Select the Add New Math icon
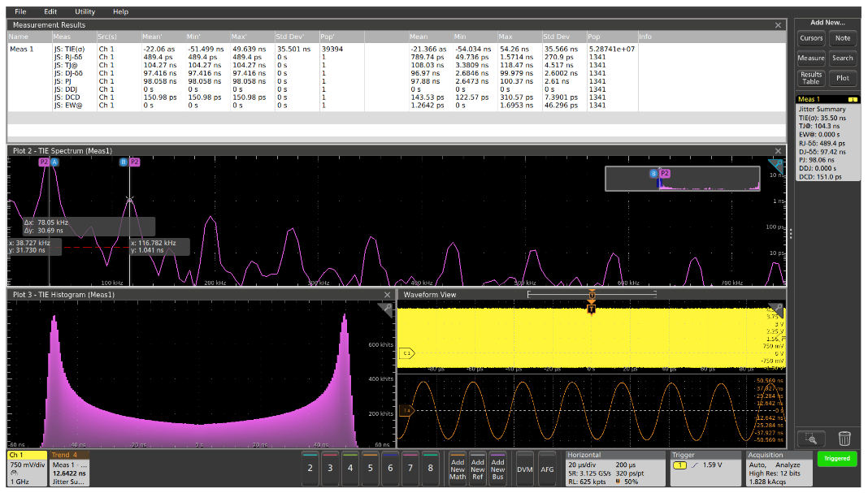Image resolution: width=868 pixels, height=493 pixels. pos(458,469)
